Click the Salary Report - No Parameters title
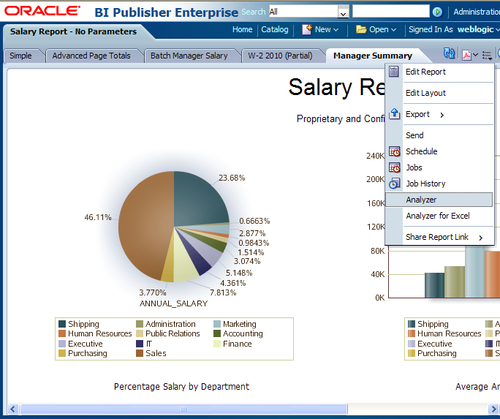The image size is (500, 419). (73, 32)
